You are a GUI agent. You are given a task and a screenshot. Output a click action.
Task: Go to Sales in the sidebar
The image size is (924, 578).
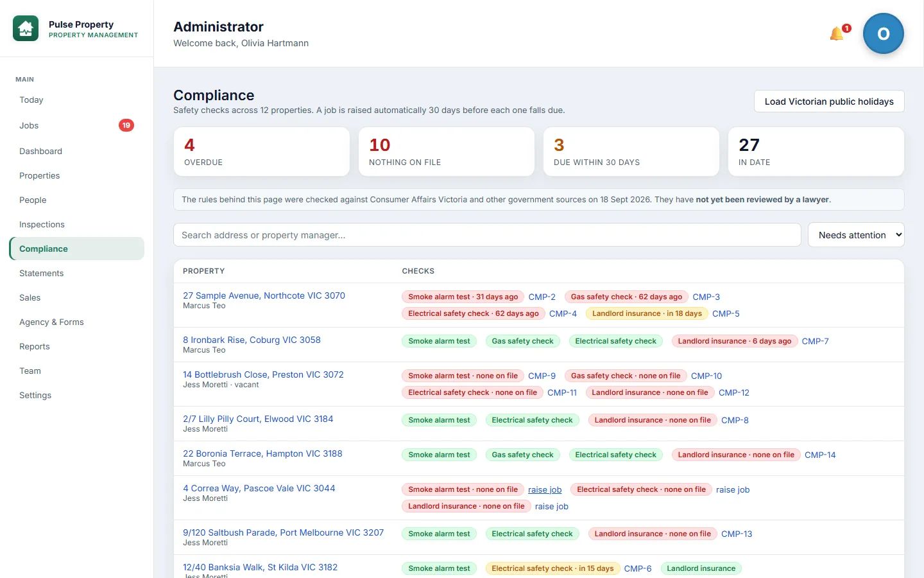click(77, 298)
